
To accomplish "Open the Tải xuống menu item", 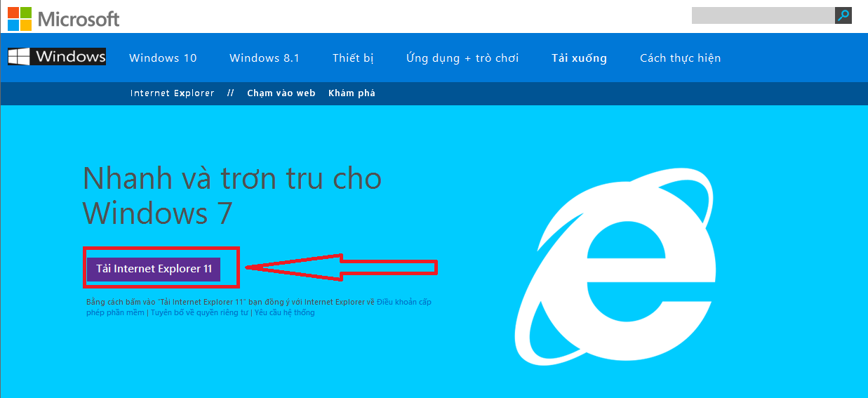I will point(579,58).
